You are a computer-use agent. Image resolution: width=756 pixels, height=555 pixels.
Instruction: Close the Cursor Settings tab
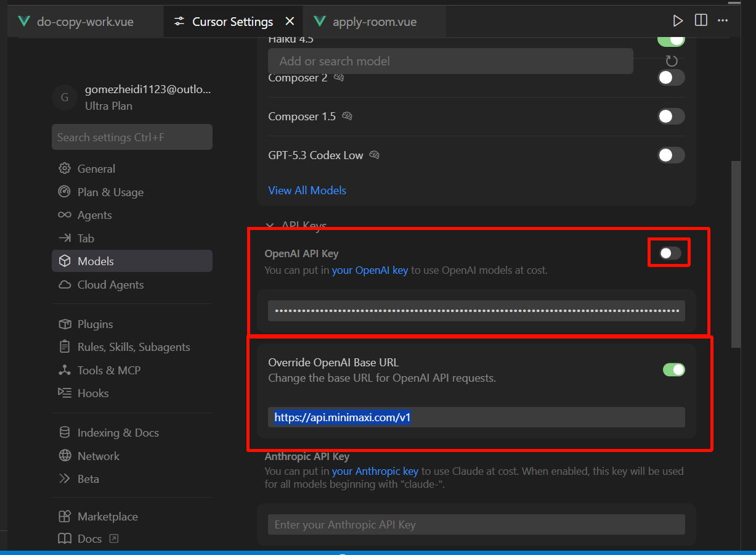pyautogui.click(x=290, y=22)
